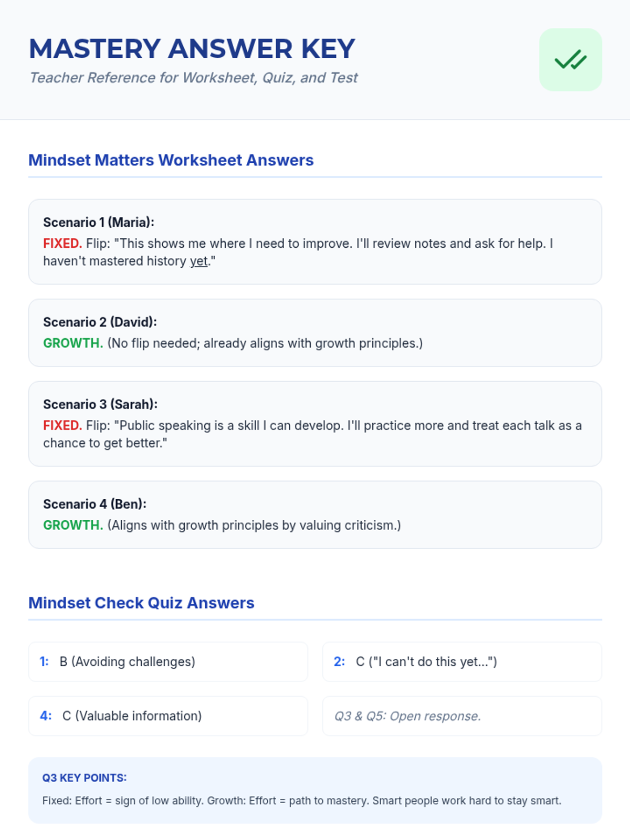Screen dimensions: 630x840
Task: Click the green GROWTH label for David
Action: tap(72, 343)
